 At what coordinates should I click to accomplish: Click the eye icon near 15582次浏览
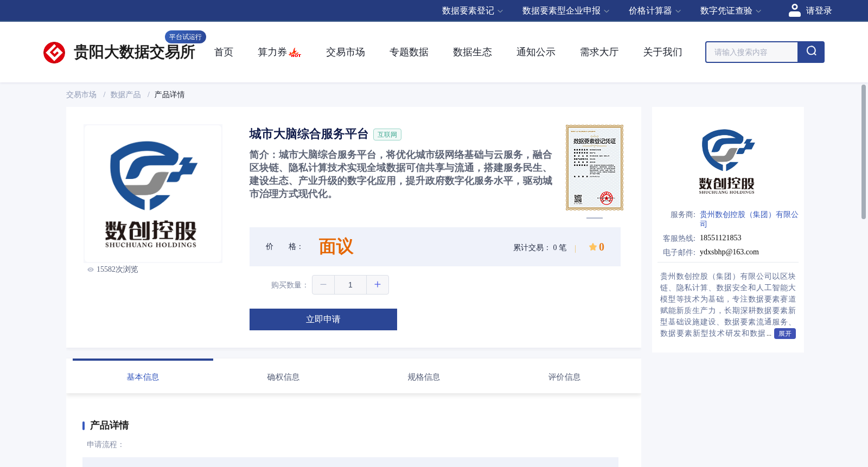click(x=91, y=270)
